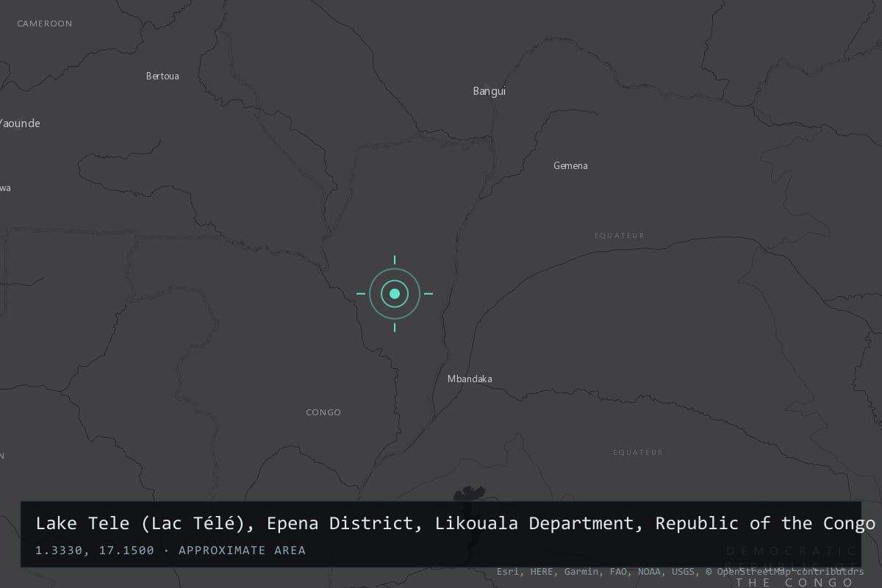Select the lower EQUATEUR province label
Image resolution: width=882 pixels, height=588 pixels.
click(638, 453)
